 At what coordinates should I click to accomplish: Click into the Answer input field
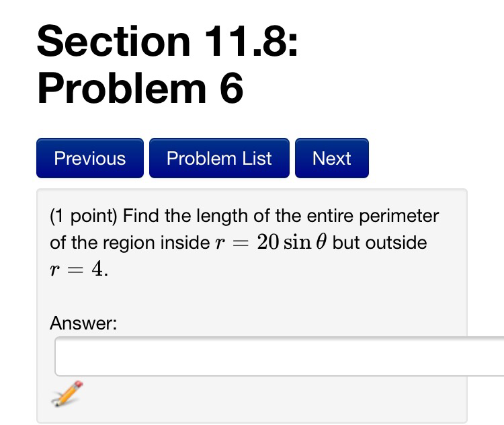pyautogui.click(x=279, y=356)
